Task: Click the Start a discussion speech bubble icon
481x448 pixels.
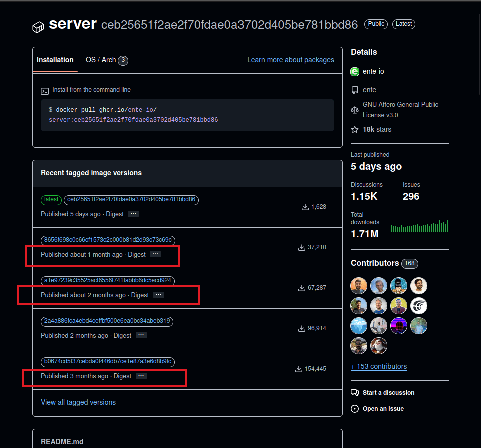Action: 355,393
